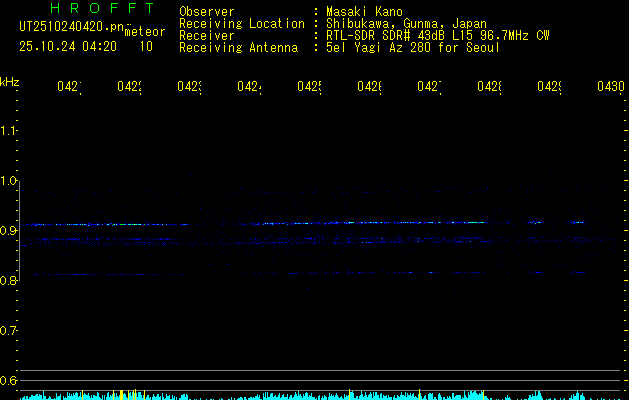
Task: Select observer name Masaki Kano
Action: point(364,12)
